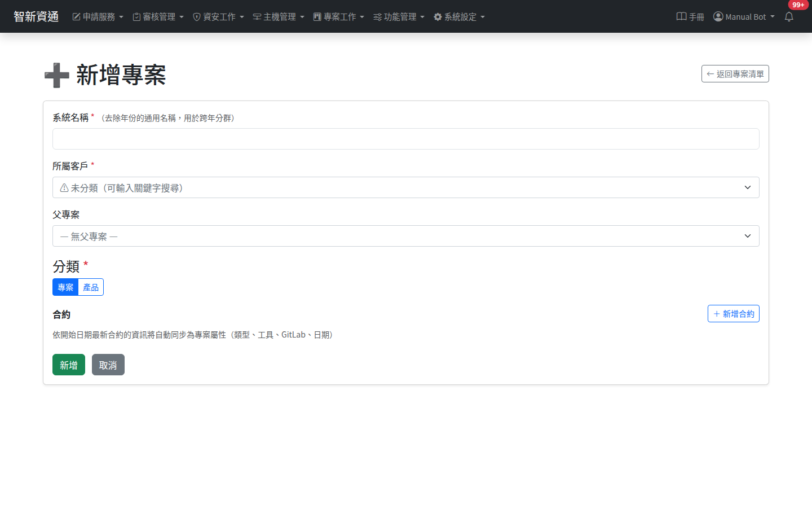Viewport: 812px width, 508px height.
Task: Open the 審核管理 menu
Action: coord(158,17)
